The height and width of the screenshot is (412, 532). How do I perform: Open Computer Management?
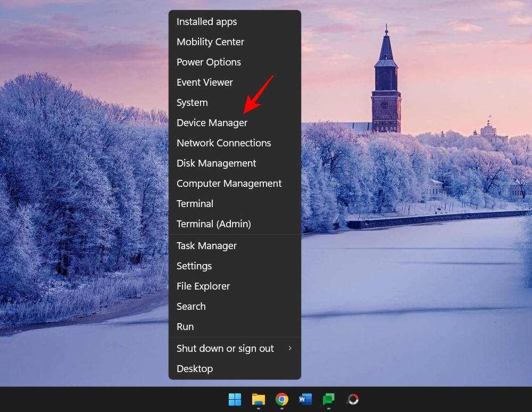[x=229, y=184]
